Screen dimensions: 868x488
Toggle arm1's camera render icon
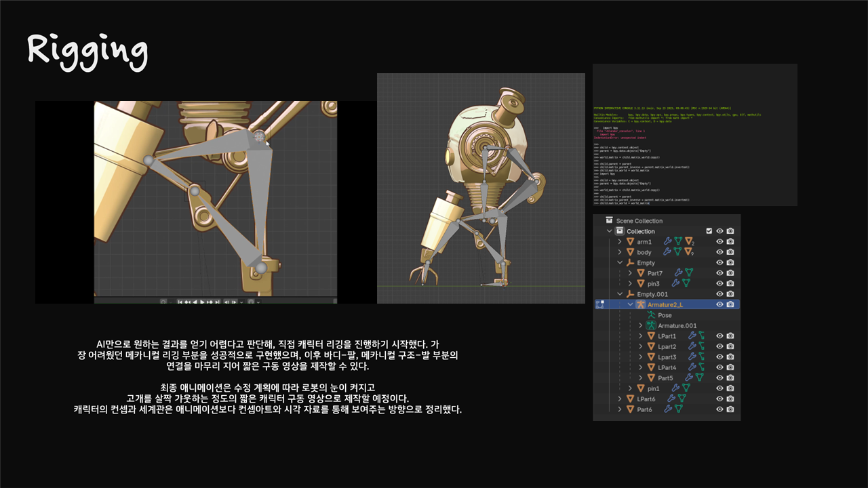[730, 241]
